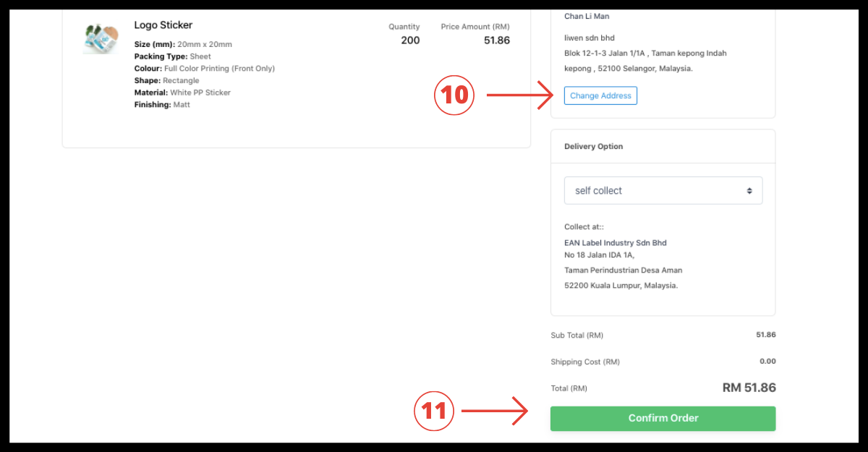Click company name liwen sdn bhd
This screenshot has height=452, width=868.
click(589, 38)
